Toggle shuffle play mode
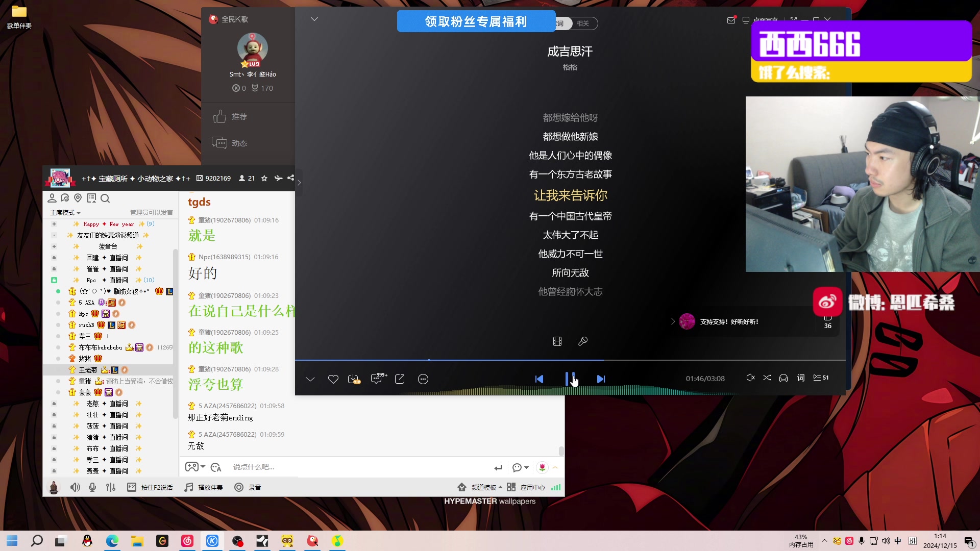 (767, 378)
